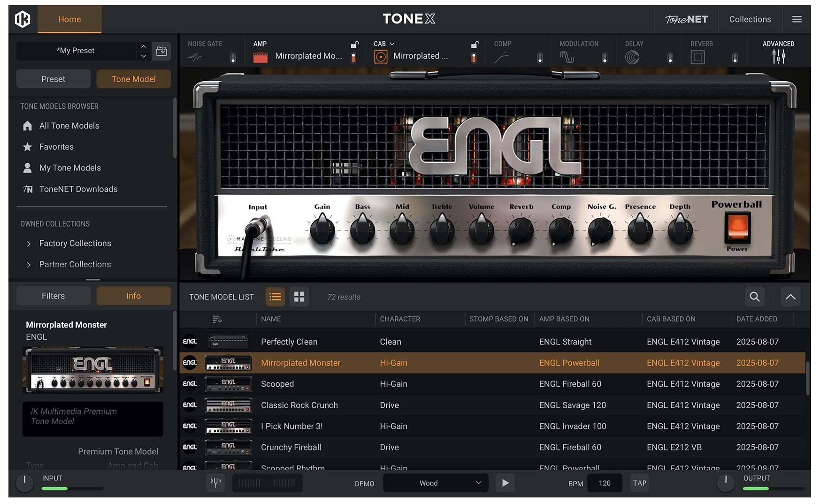Image resolution: width=820 pixels, height=504 pixels.
Task: Select the Reverb effect icon
Action: [x=697, y=57]
